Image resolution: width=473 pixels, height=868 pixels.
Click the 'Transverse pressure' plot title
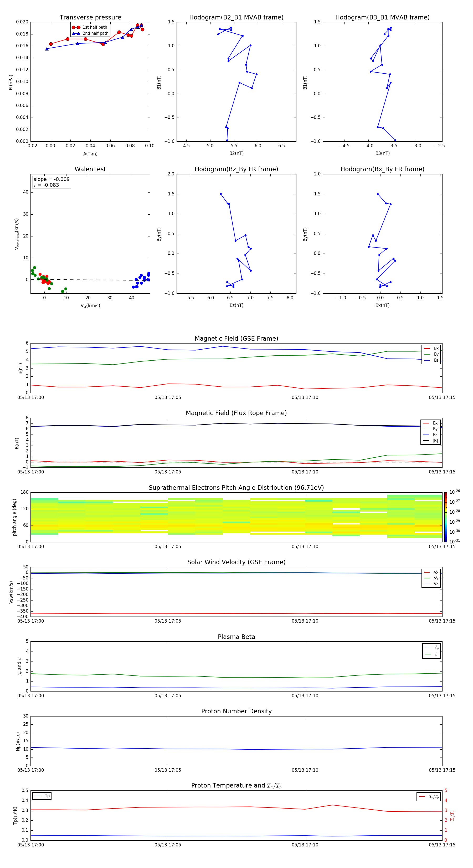90,18
